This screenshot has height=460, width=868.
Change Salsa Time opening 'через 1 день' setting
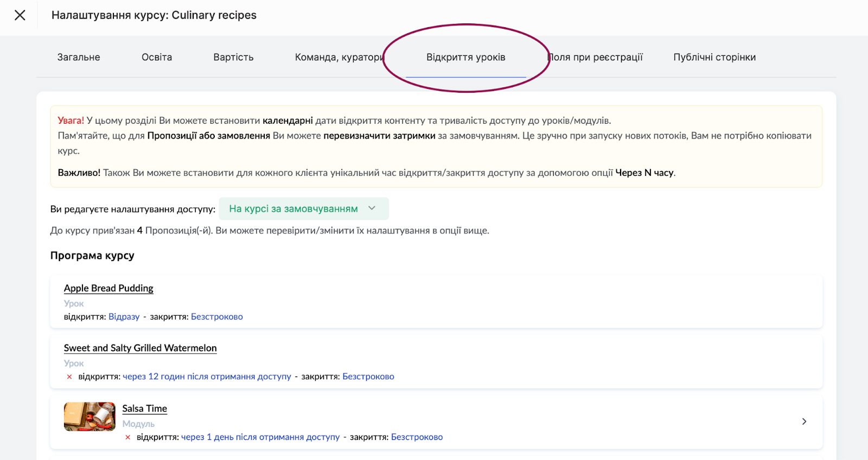[x=260, y=437]
